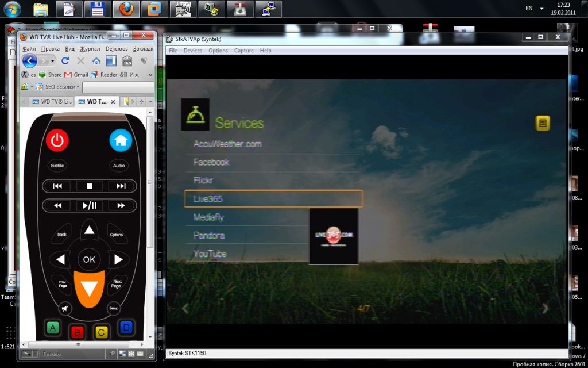Expand hidden bookmarks toolbar chevron
The width and height of the screenshot is (588, 368).
(x=150, y=75)
